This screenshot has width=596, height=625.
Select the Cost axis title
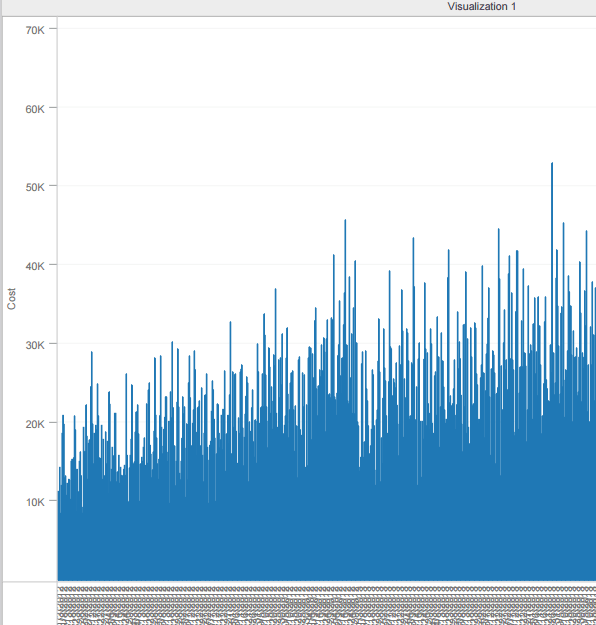click(11, 299)
